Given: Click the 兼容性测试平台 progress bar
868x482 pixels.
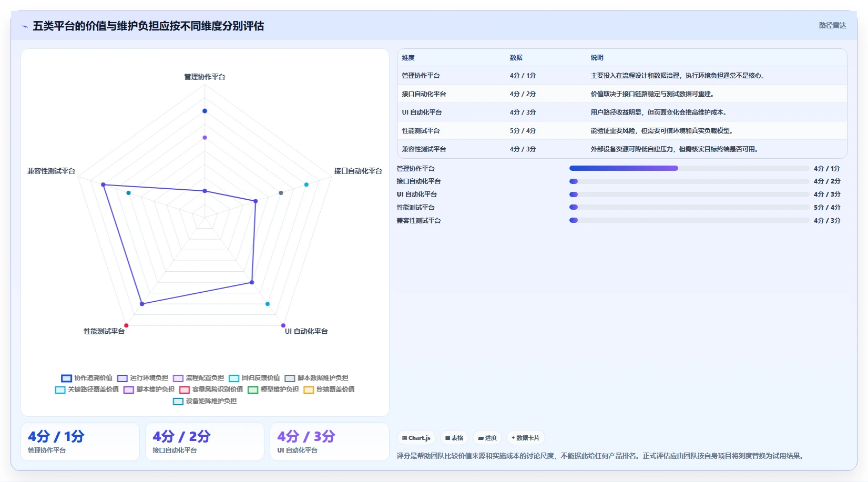Looking at the screenshot, I should (x=689, y=220).
